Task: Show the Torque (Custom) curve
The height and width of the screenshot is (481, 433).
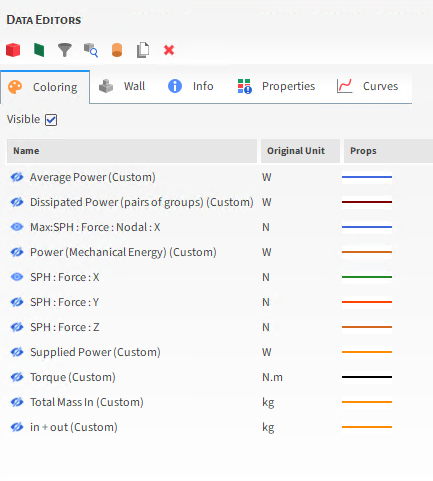Action: [17, 377]
